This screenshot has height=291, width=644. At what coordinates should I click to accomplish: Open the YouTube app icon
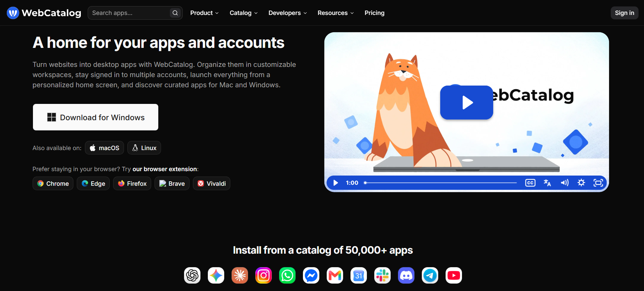tap(454, 275)
